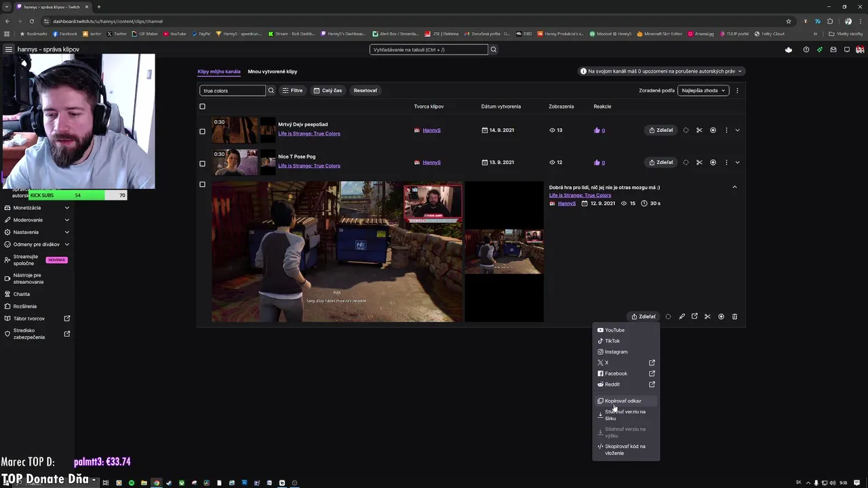Open the help question mark icon in top bar
868x488 pixels.
[x=806, y=49]
